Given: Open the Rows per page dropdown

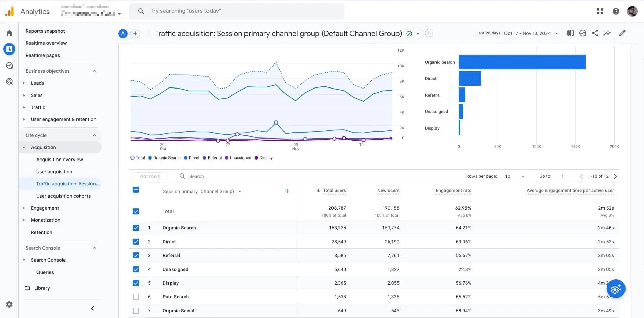Looking at the screenshot, I should 515,176.
